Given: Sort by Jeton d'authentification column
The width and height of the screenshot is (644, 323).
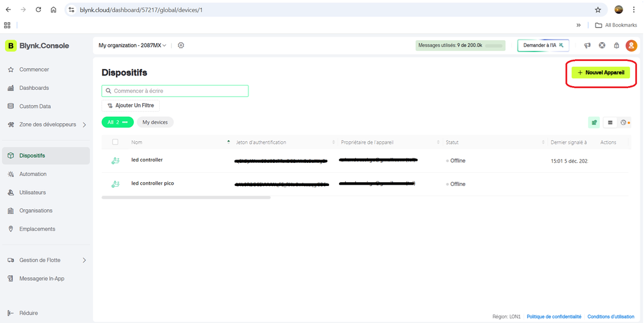Looking at the screenshot, I should (x=333, y=143).
